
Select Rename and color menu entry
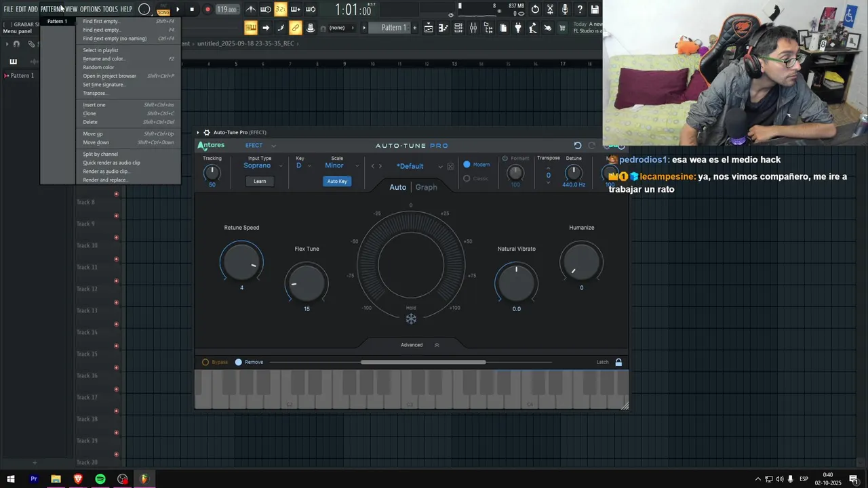pos(128,59)
